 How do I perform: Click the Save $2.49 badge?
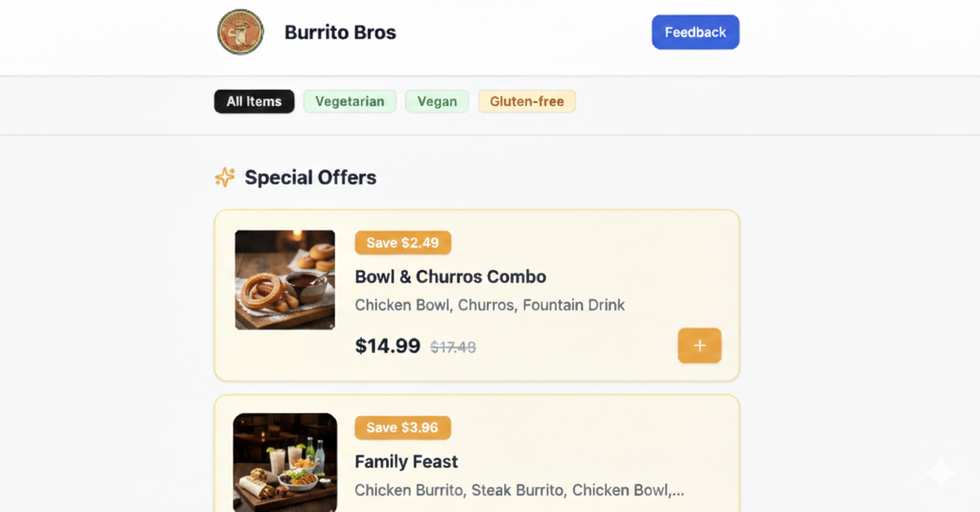(x=403, y=242)
